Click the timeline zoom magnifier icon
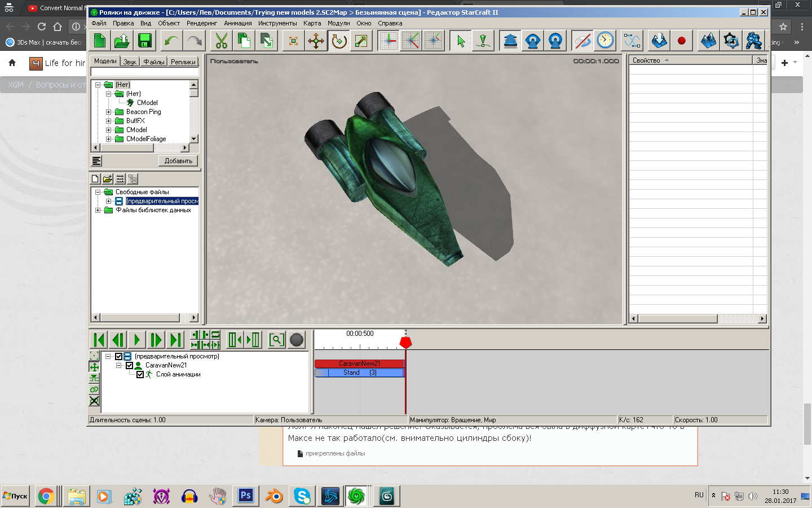 click(276, 340)
